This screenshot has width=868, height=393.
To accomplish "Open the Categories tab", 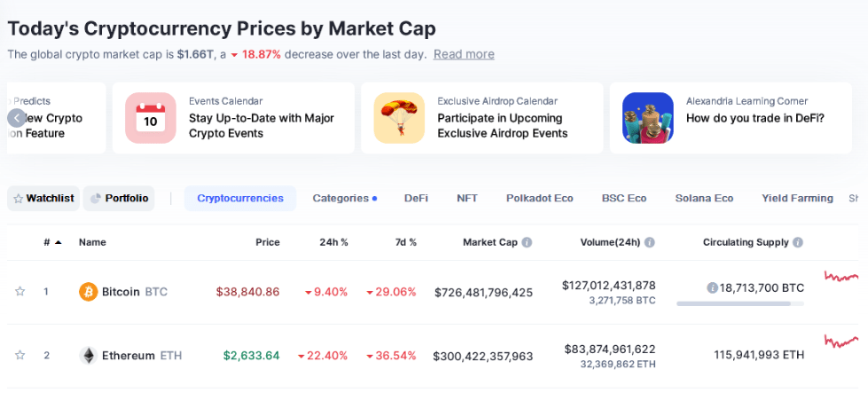I will 344,199.
